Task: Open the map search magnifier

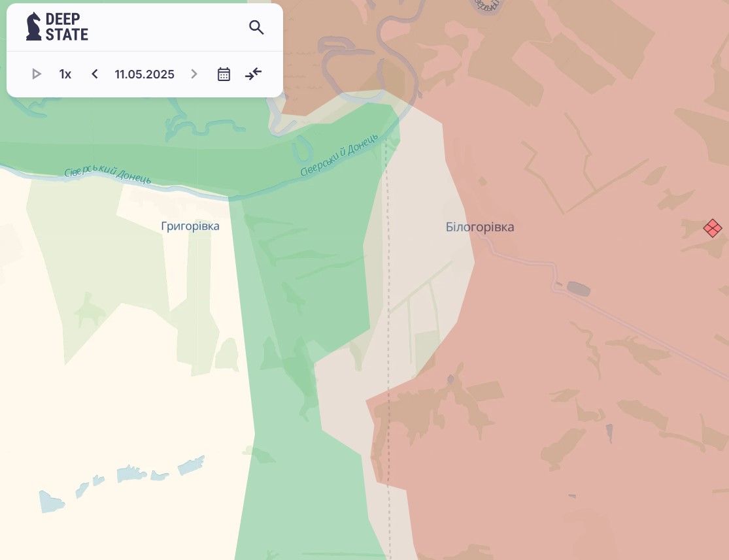Action: 256,27
